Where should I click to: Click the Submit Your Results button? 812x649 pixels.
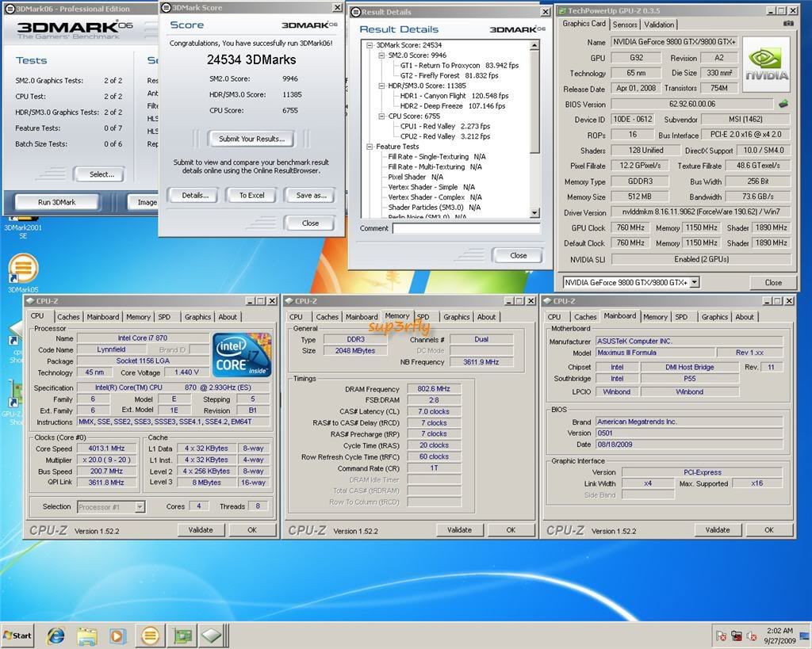pos(251,139)
